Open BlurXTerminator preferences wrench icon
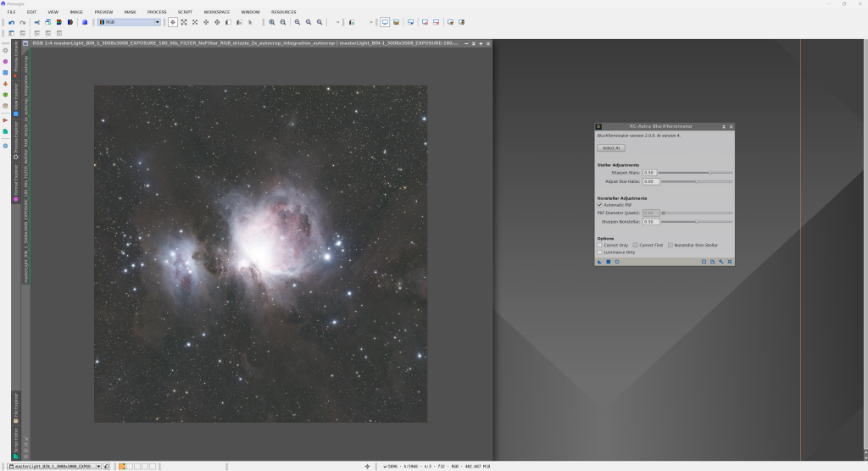This screenshot has width=868, height=471. 721,262
